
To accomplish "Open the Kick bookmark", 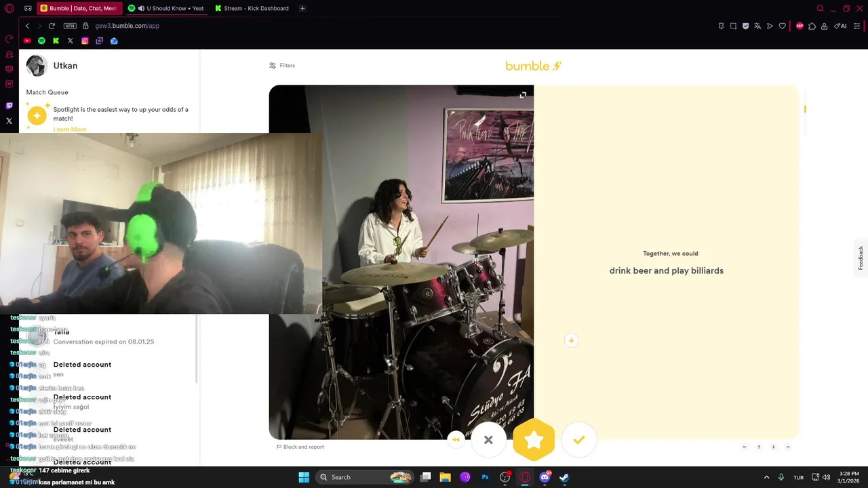I will [56, 41].
